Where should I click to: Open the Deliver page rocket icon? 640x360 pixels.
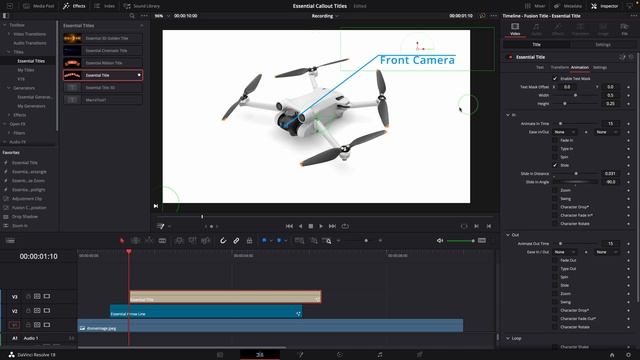coord(420,355)
